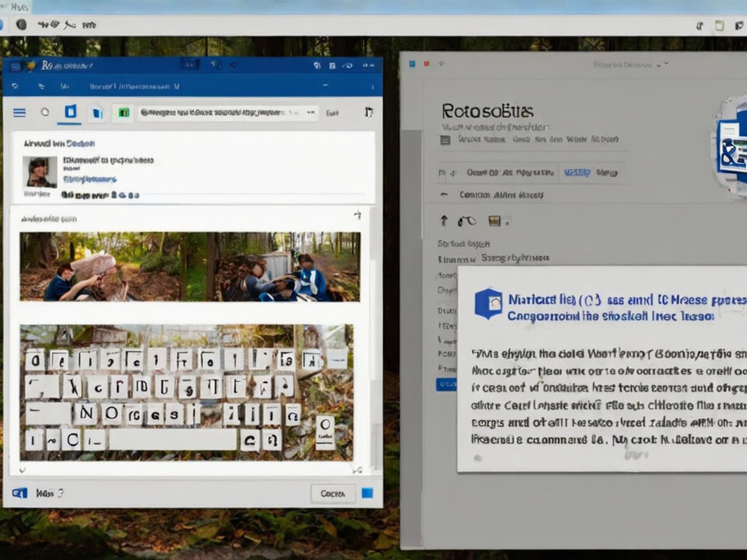Select the underlined blue document tab icon
The width and height of the screenshot is (747, 560).
point(70,112)
